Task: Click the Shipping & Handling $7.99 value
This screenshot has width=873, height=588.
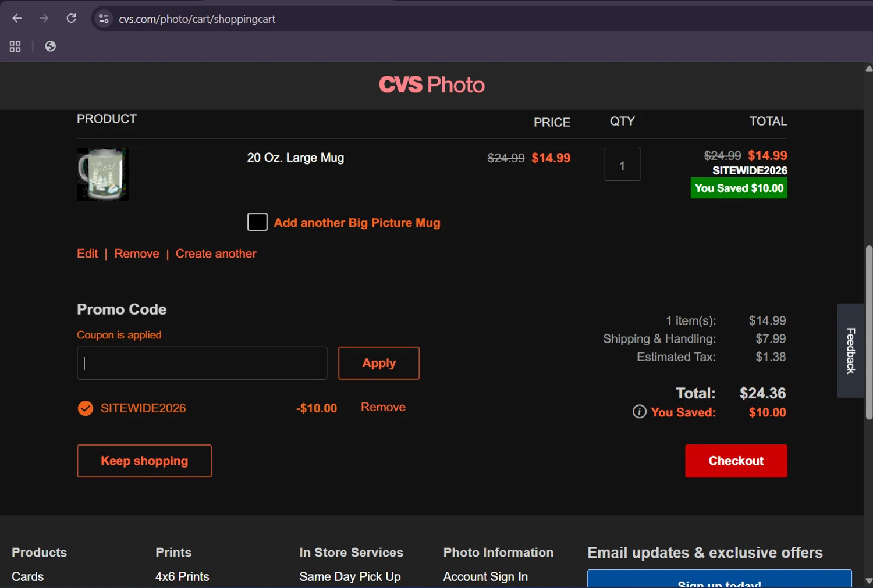Action: [x=771, y=338]
